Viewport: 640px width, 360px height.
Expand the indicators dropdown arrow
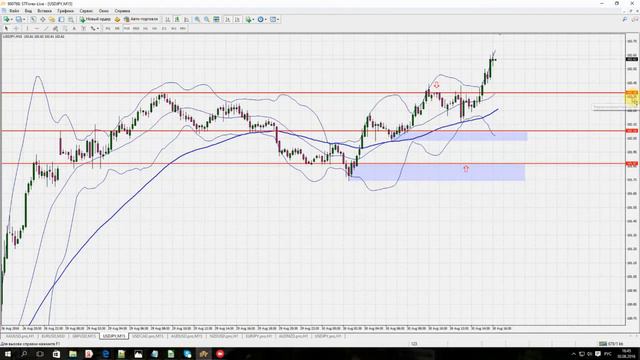click(253, 19)
